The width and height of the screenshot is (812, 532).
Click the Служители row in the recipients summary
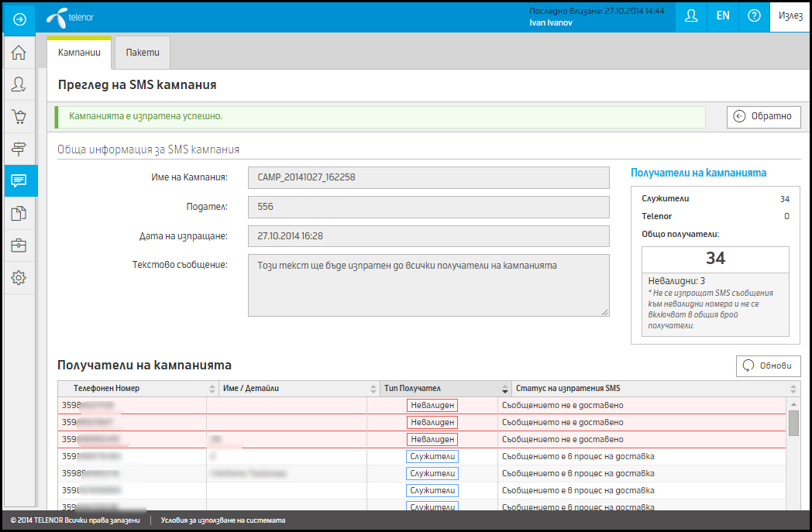715,199
